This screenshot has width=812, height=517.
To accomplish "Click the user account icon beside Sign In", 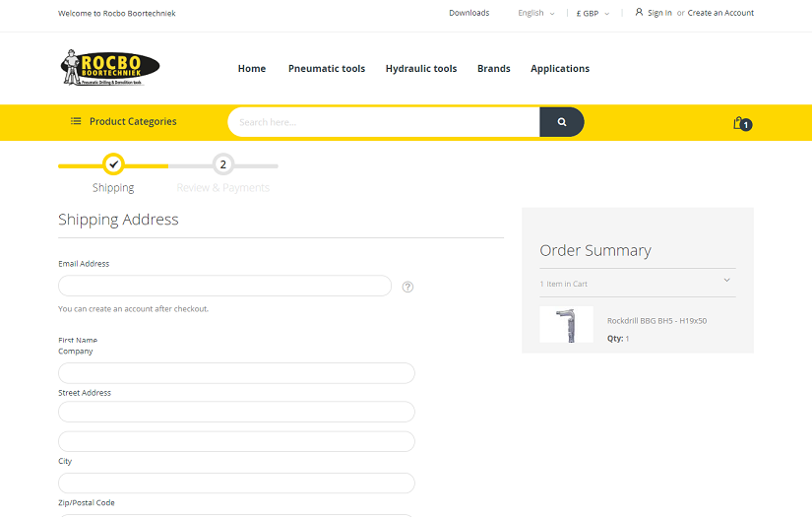I will pyautogui.click(x=639, y=12).
